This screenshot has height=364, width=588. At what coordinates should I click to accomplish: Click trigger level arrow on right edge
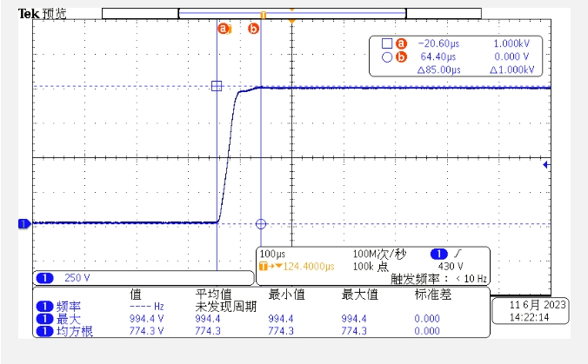pyautogui.click(x=545, y=165)
